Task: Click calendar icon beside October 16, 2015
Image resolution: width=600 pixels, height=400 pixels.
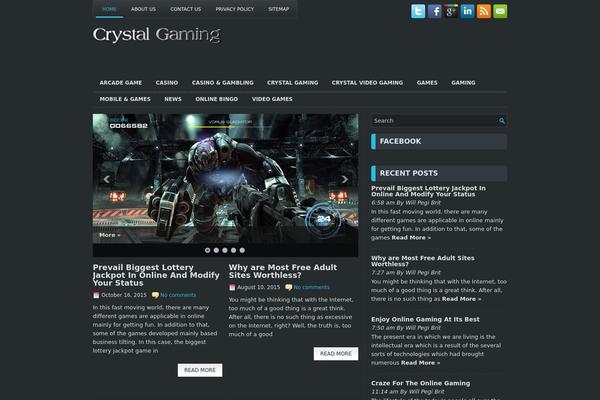Action: click(96, 295)
